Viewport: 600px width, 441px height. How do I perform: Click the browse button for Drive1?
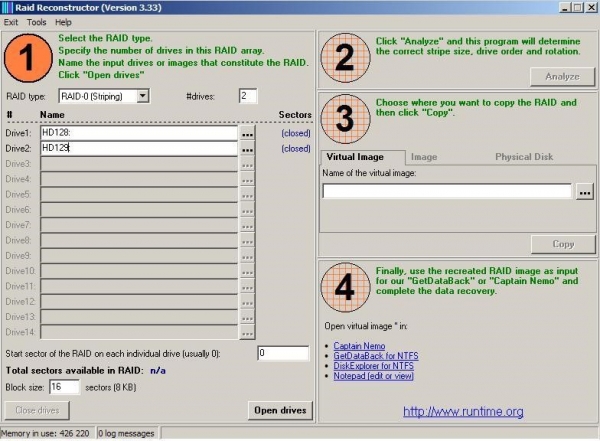point(247,133)
